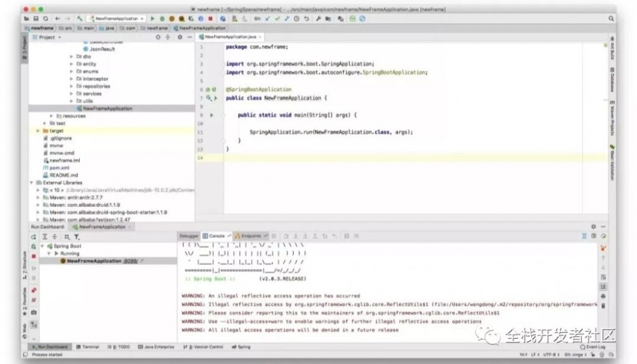Screen dimensions: 637x364
Task: Run NewFrameApplication with the green play icon
Action: pos(152,18)
